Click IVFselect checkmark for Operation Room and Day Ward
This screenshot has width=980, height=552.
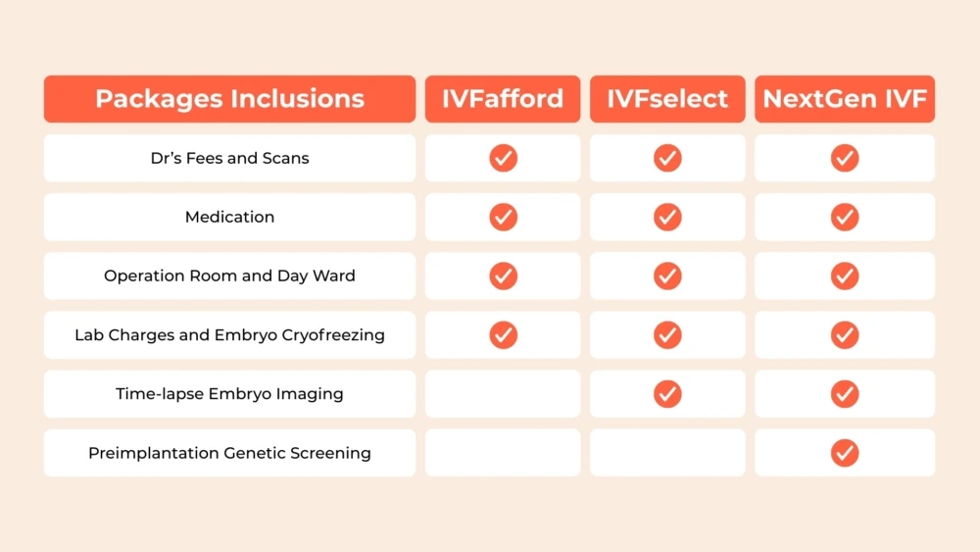[x=667, y=276]
